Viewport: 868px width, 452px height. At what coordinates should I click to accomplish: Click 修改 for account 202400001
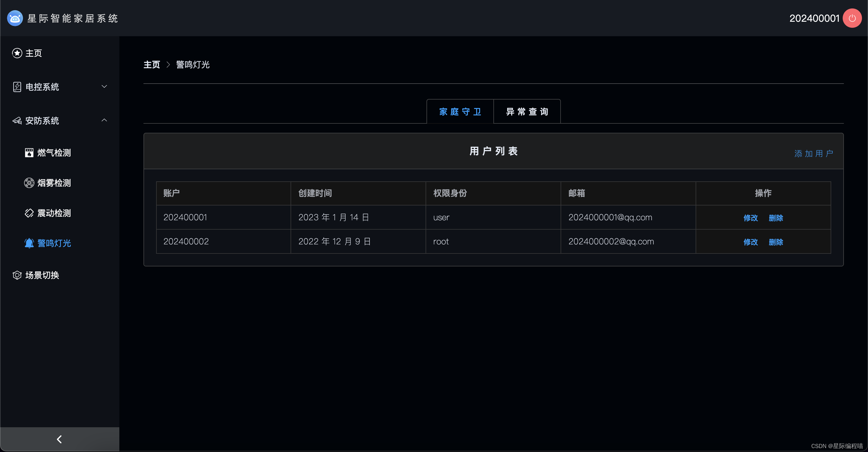tap(750, 218)
